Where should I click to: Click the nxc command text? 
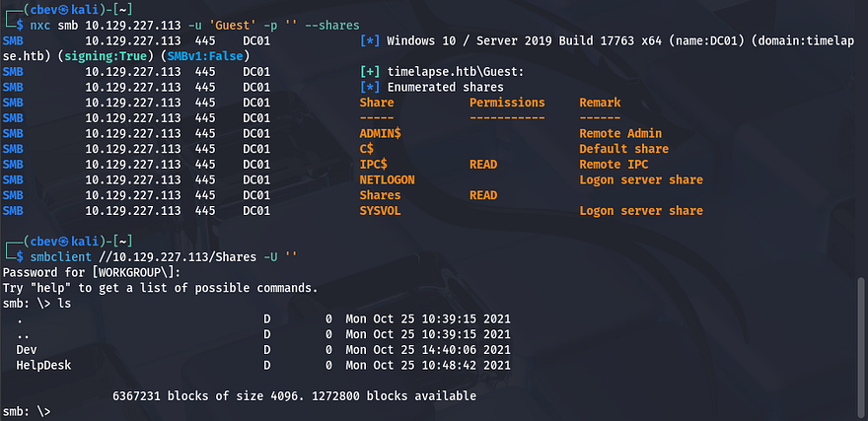coord(30,25)
